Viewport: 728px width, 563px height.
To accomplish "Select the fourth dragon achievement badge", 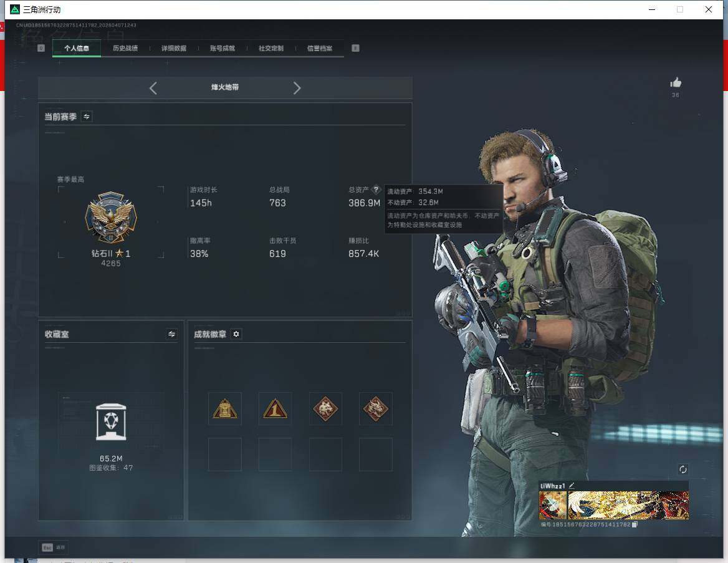I will [376, 409].
